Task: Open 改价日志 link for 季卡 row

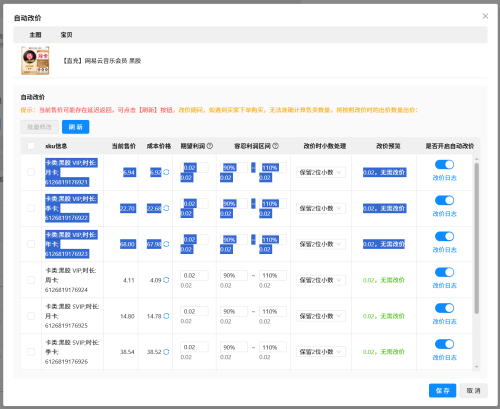Action: click(x=444, y=214)
